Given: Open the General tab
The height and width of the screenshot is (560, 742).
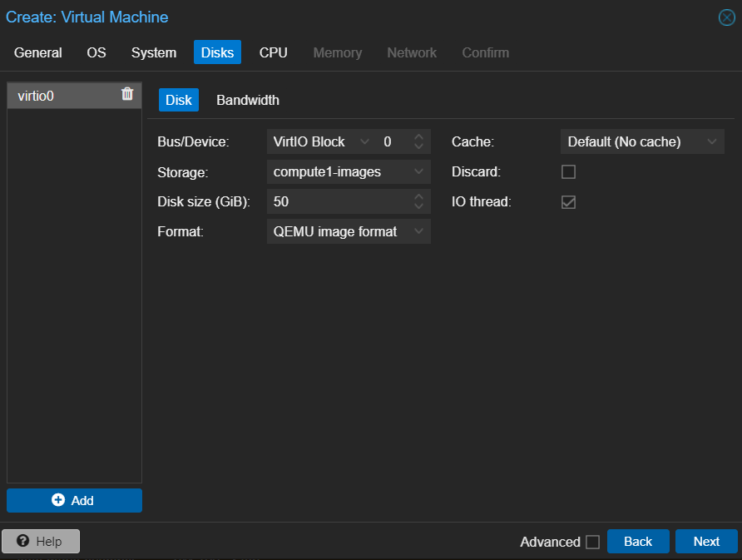Looking at the screenshot, I should [x=38, y=52].
